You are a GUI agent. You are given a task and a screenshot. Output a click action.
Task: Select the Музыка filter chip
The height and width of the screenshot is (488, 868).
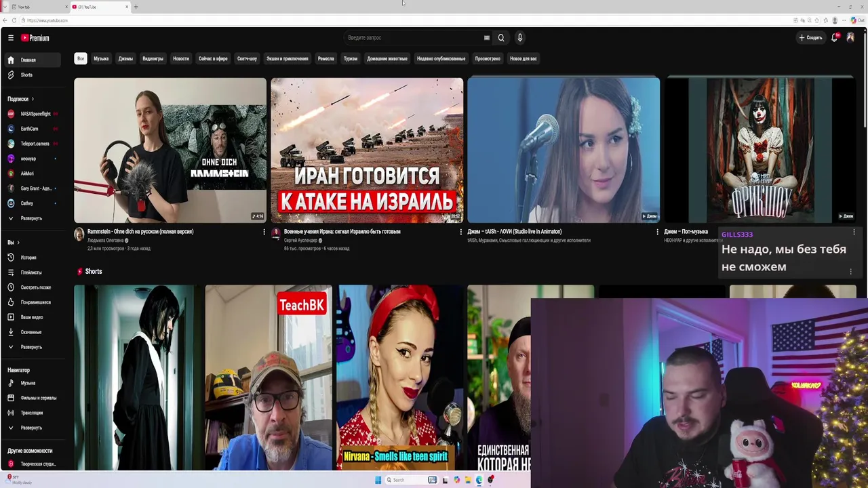(101, 58)
